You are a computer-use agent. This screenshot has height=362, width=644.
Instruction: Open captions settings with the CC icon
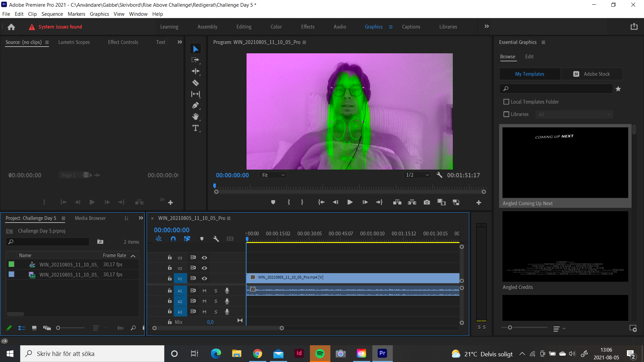(230, 239)
